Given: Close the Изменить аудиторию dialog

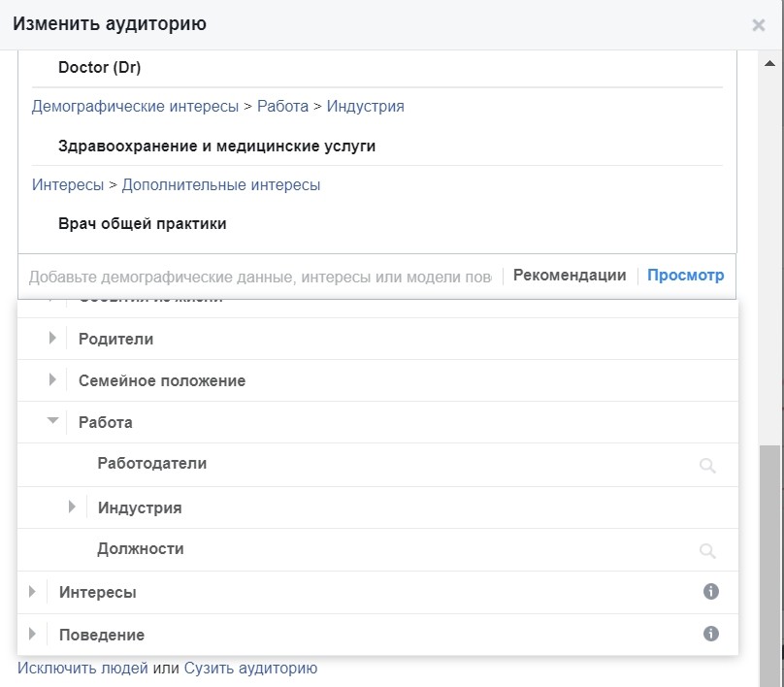Looking at the screenshot, I should [758, 25].
